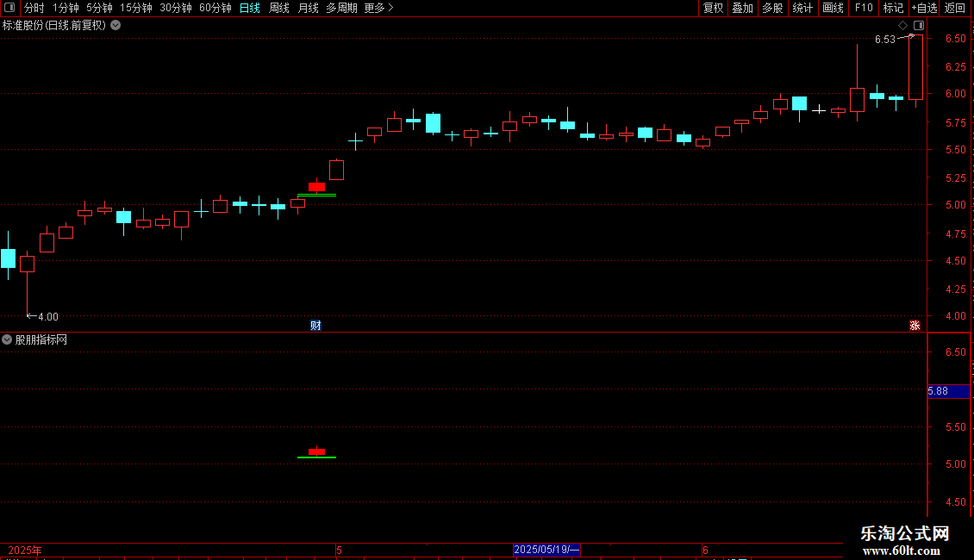Select the 5分钟 period
Image resolution: width=974 pixels, height=560 pixels.
99,8
